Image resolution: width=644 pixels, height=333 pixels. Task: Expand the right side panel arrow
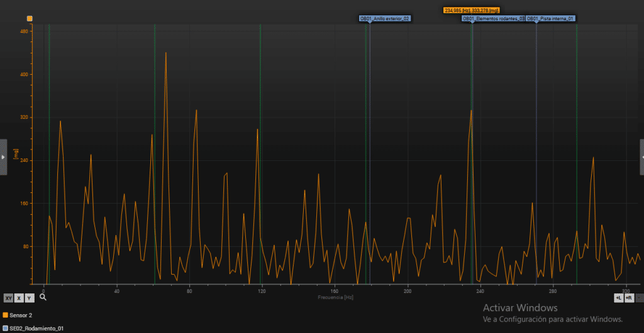pos(641,157)
